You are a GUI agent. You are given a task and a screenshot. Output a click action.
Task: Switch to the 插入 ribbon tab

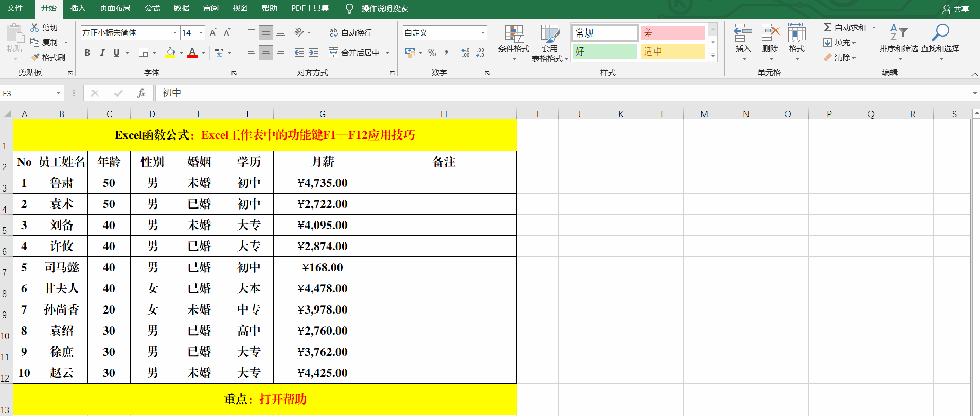pyautogui.click(x=78, y=8)
